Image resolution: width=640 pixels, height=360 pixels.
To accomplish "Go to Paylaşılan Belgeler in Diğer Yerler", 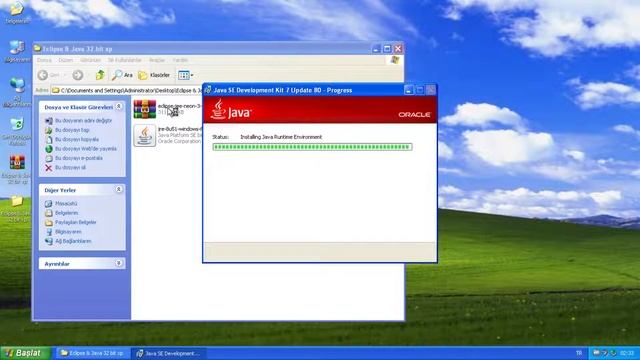I will point(76,222).
